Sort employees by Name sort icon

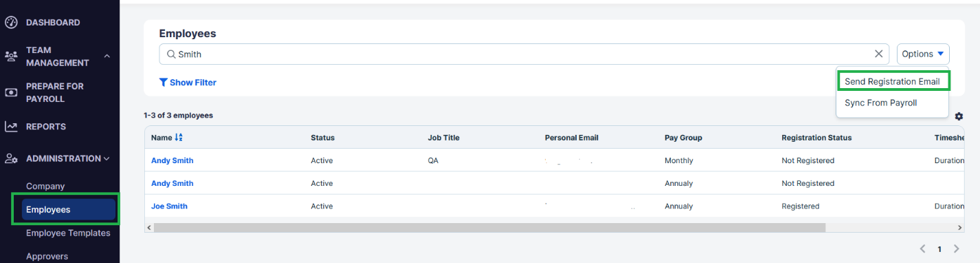click(x=179, y=138)
